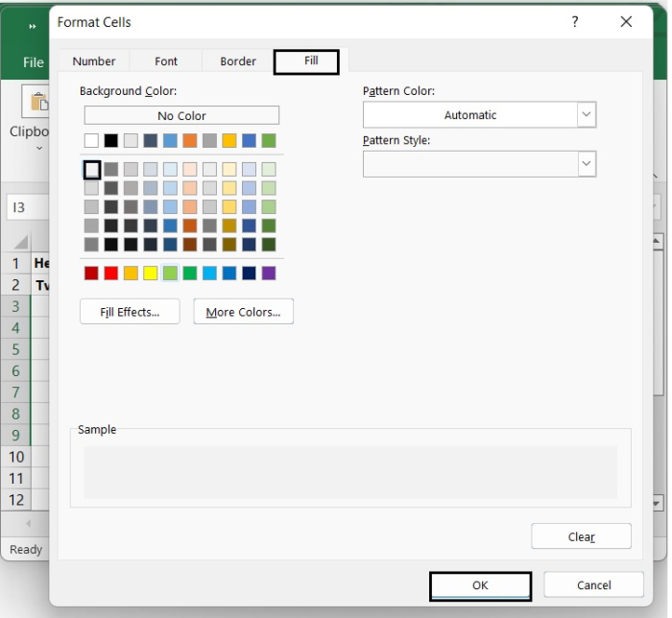
Task: Click the Cancel button
Action: (593, 585)
